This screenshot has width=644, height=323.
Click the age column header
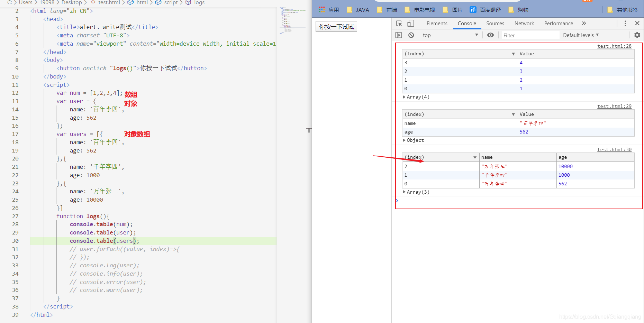coord(595,157)
